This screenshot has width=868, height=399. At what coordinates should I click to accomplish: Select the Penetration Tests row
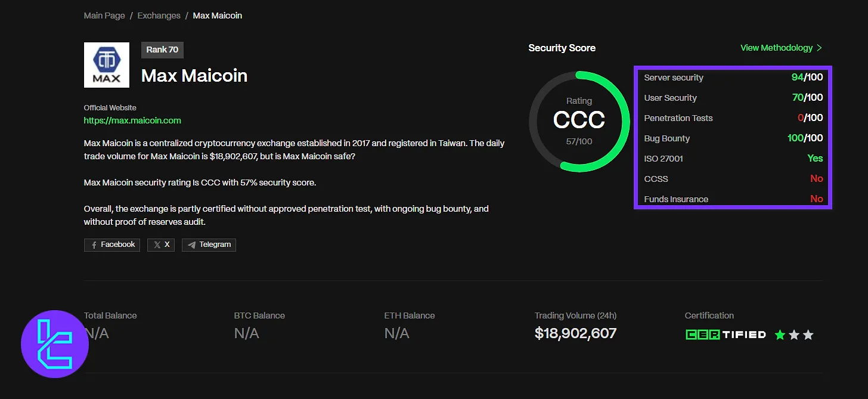[x=733, y=118]
